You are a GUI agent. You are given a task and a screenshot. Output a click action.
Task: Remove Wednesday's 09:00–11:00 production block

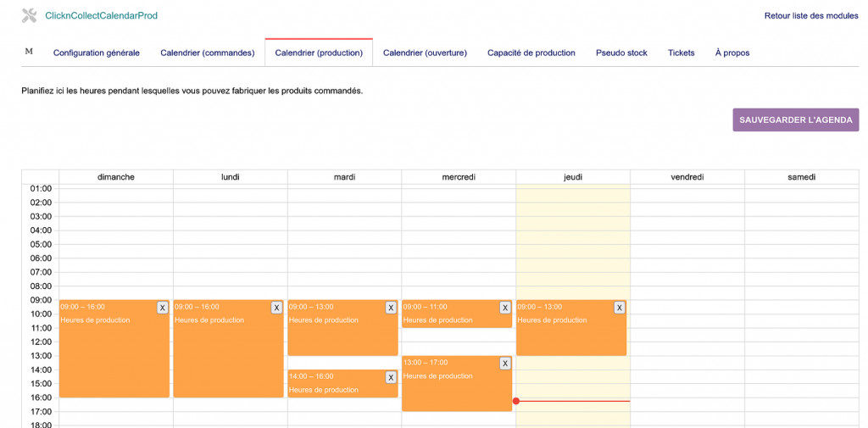click(505, 308)
